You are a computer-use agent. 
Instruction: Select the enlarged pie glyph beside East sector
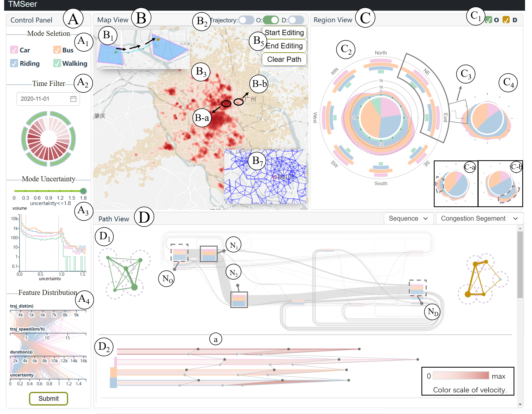(487, 118)
